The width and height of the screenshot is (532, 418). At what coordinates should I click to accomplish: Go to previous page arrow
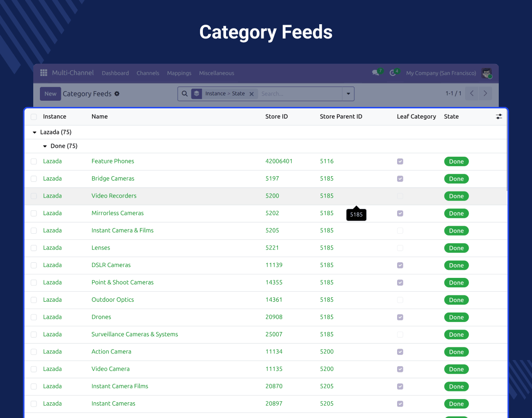[x=472, y=93]
